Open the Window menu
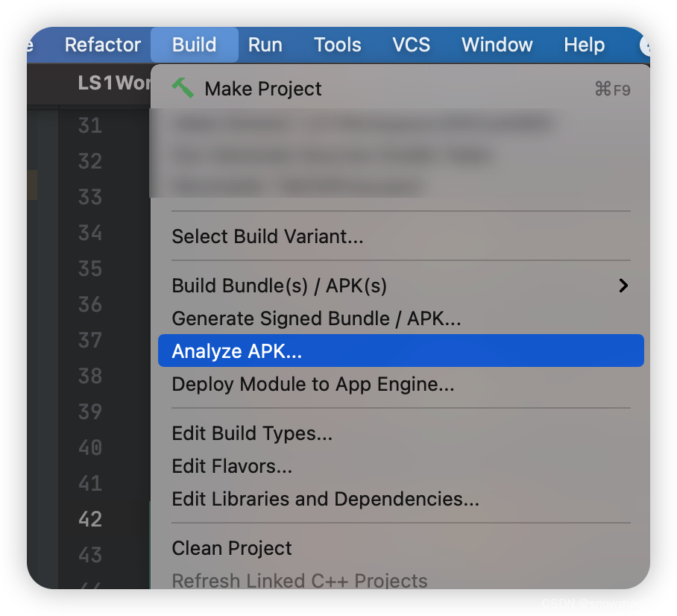The image size is (677, 616). click(x=497, y=45)
